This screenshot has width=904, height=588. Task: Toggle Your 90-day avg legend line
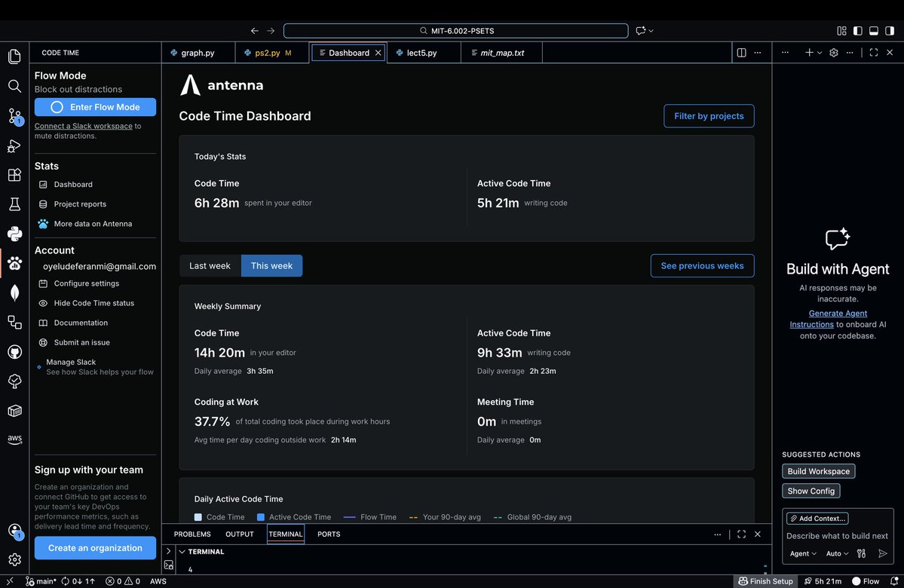[x=445, y=517]
